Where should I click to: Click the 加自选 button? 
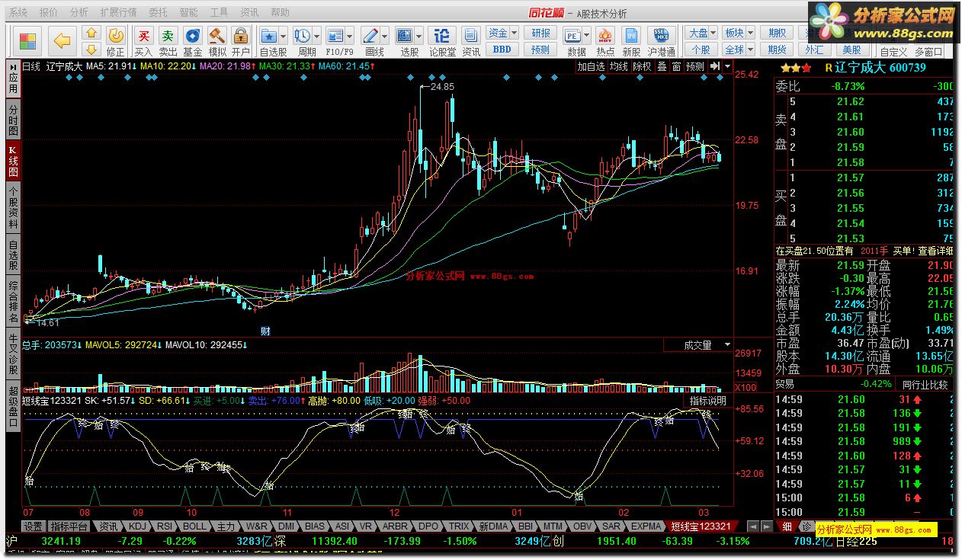click(591, 67)
